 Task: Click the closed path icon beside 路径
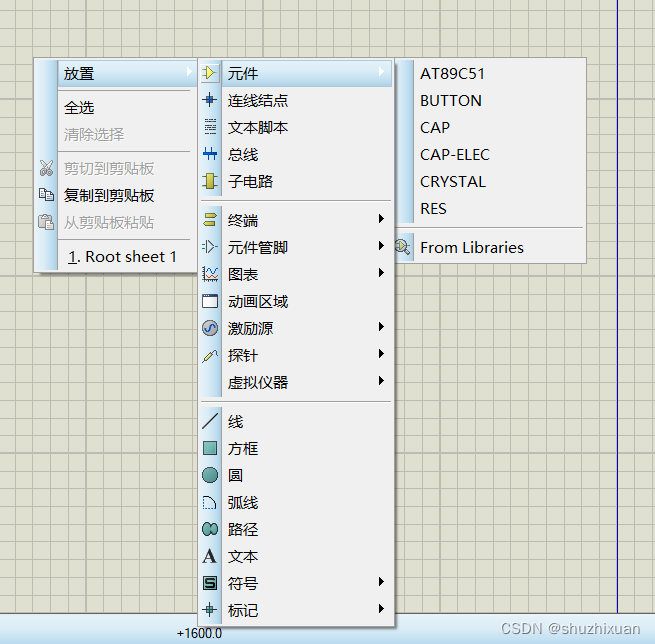click(x=210, y=529)
